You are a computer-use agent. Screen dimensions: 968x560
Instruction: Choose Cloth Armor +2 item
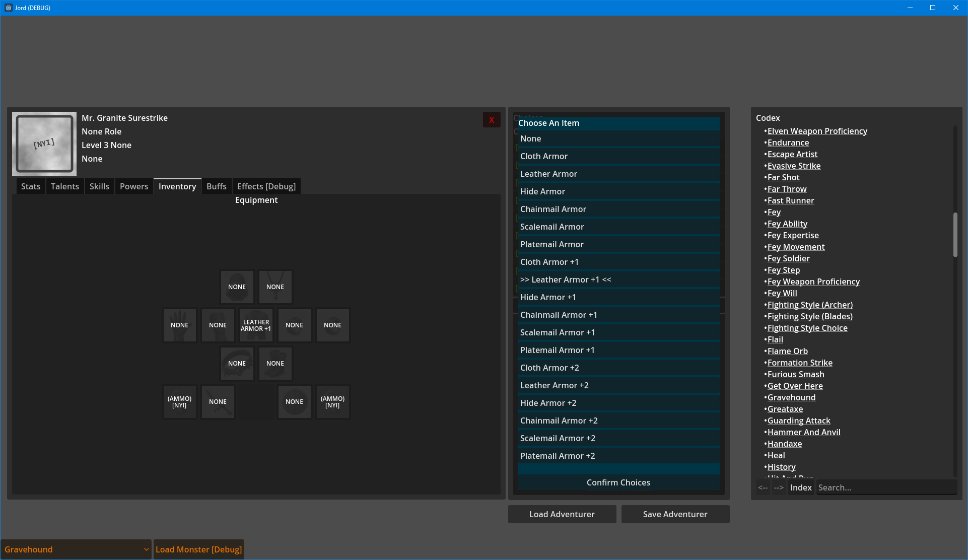[618, 368]
